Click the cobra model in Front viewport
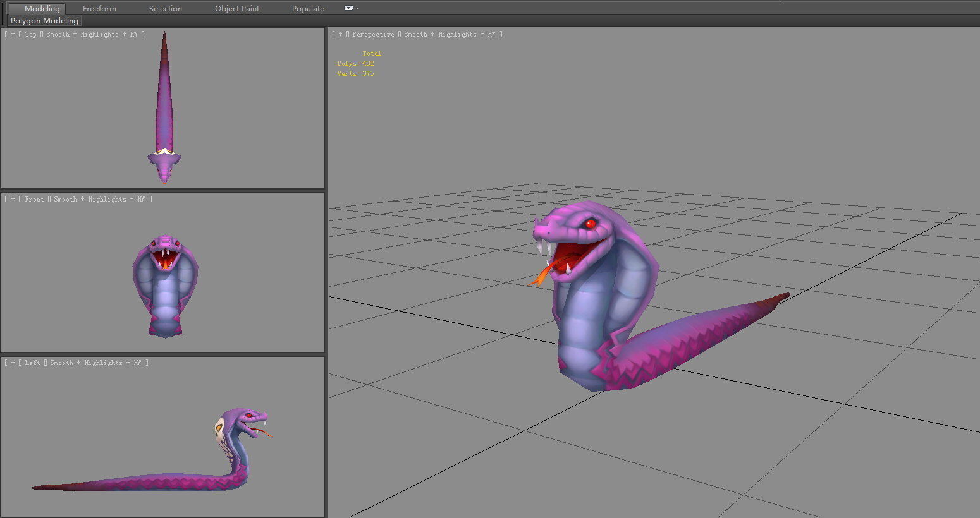This screenshot has height=518, width=980. click(x=166, y=287)
